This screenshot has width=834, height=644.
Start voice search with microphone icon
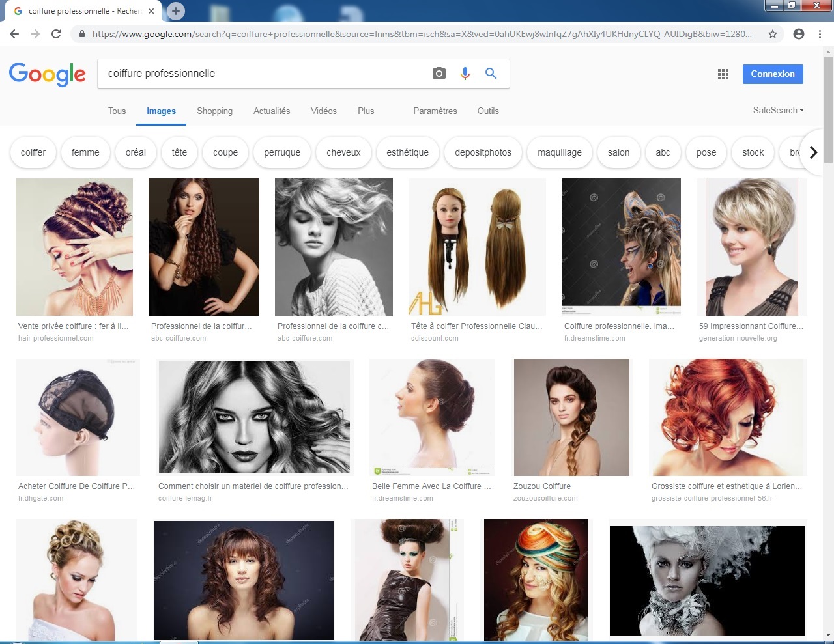[x=465, y=74]
